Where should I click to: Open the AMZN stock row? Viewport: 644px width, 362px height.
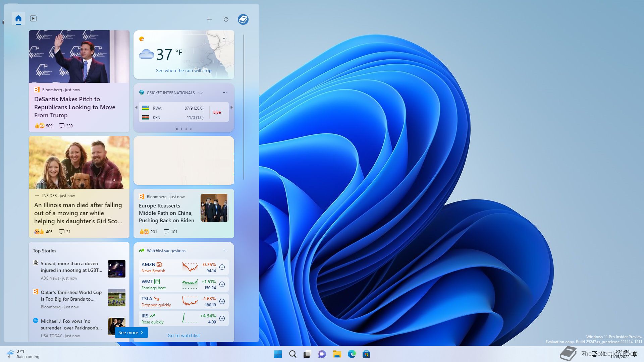tap(183, 267)
